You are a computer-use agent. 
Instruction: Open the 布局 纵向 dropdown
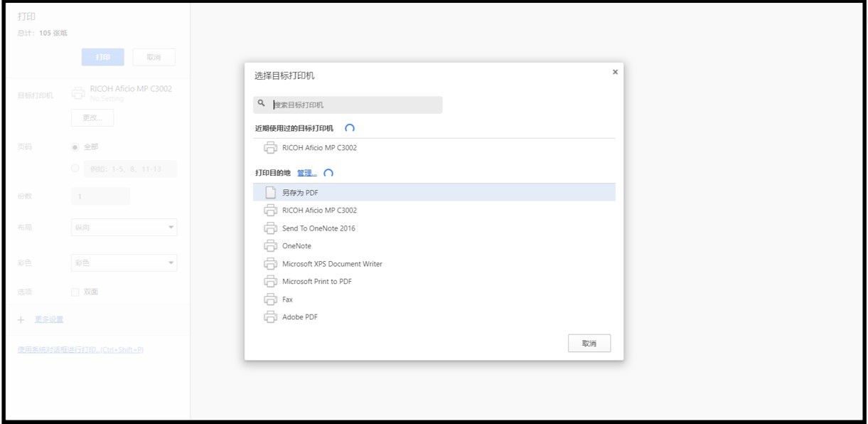(124, 228)
